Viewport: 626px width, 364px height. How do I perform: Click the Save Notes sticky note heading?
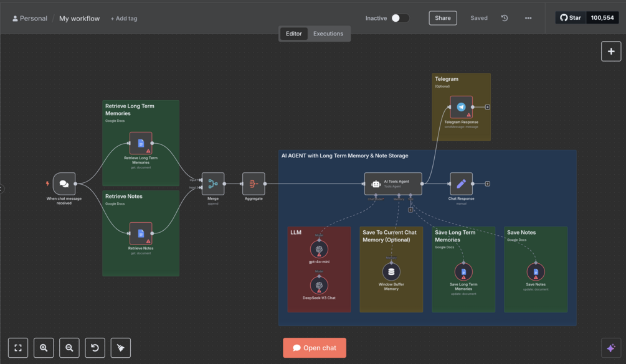point(521,233)
